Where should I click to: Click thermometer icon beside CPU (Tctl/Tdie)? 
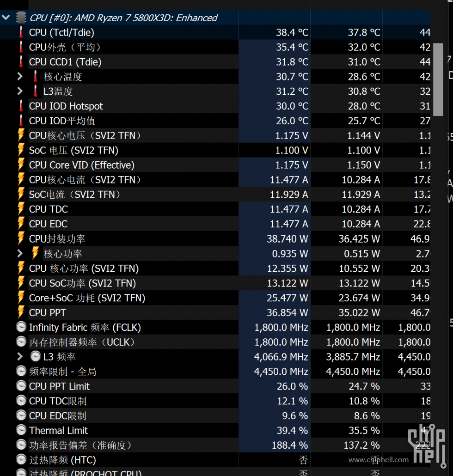21,32
